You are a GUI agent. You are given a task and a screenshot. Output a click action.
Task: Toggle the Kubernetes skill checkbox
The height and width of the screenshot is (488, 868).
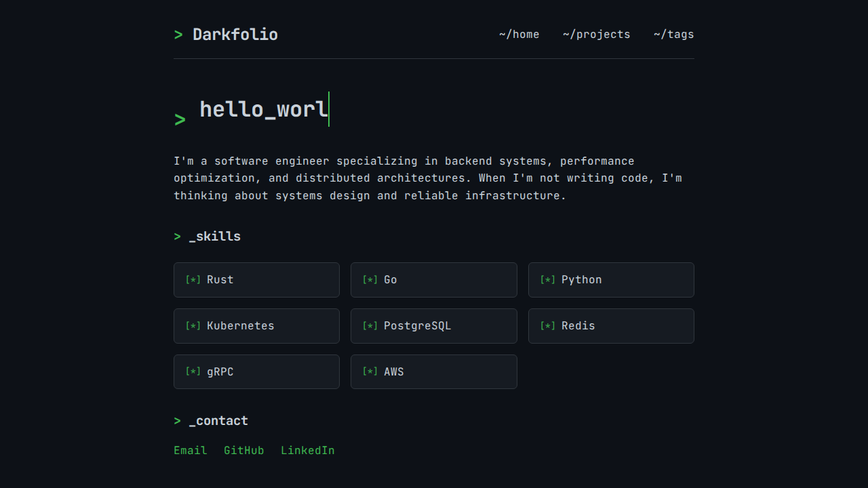(193, 325)
